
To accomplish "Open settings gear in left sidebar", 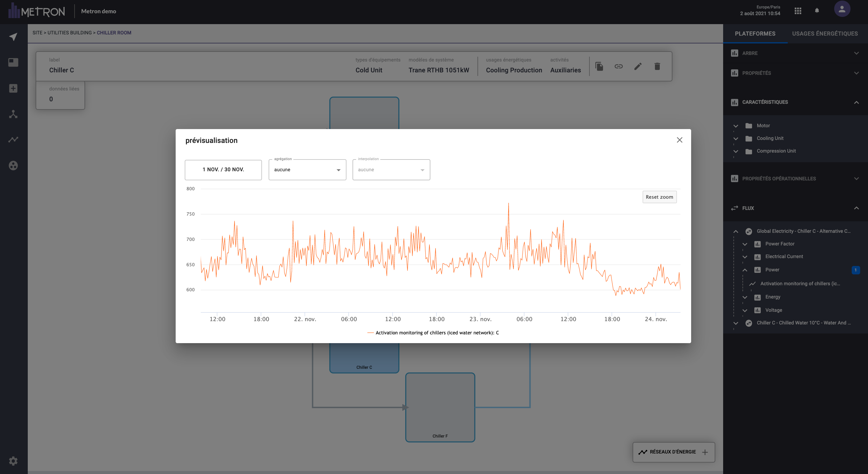I will 13,460.
